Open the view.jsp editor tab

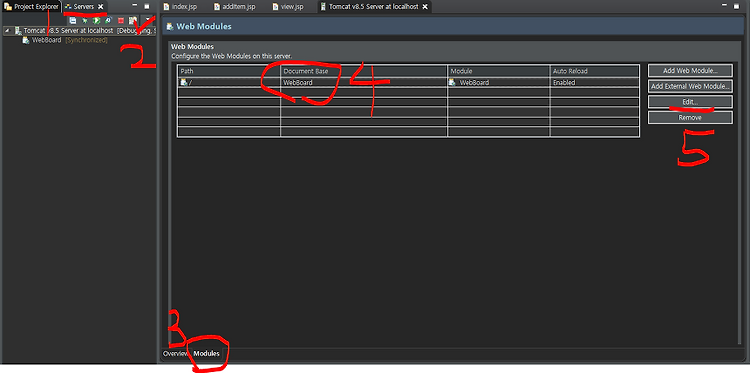pyautogui.click(x=289, y=7)
